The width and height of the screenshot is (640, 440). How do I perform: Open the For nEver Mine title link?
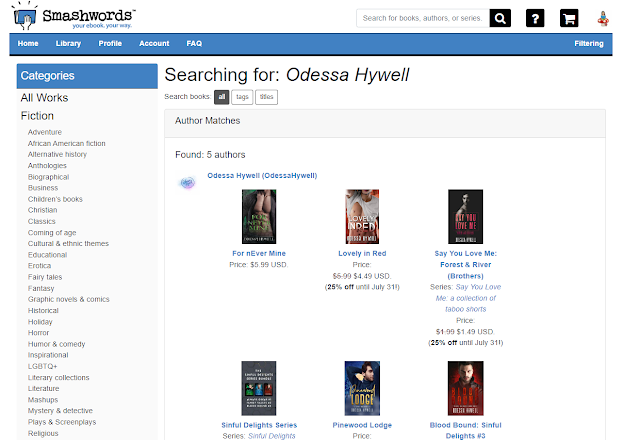259,253
